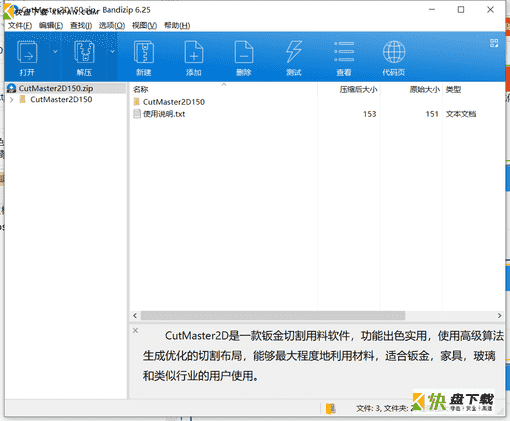This screenshot has height=421, width=510.
Task: Select the CutMaster2D150 folder in the tree
Action: (x=61, y=99)
